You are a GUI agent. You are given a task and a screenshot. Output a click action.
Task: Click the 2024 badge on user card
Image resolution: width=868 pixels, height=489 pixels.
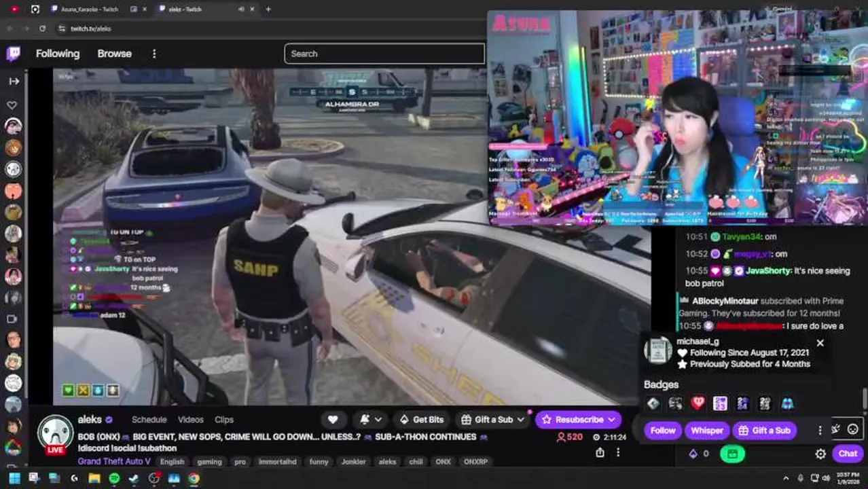click(742, 404)
